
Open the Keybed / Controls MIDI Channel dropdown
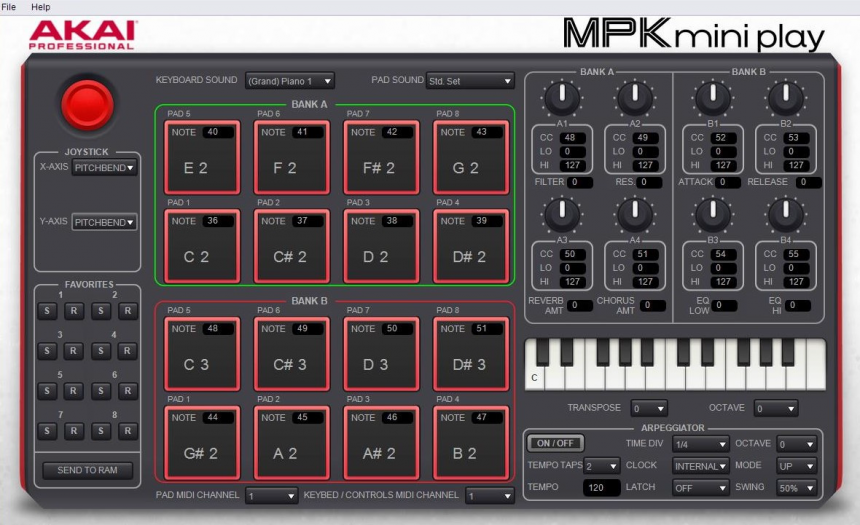(x=490, y=496)
